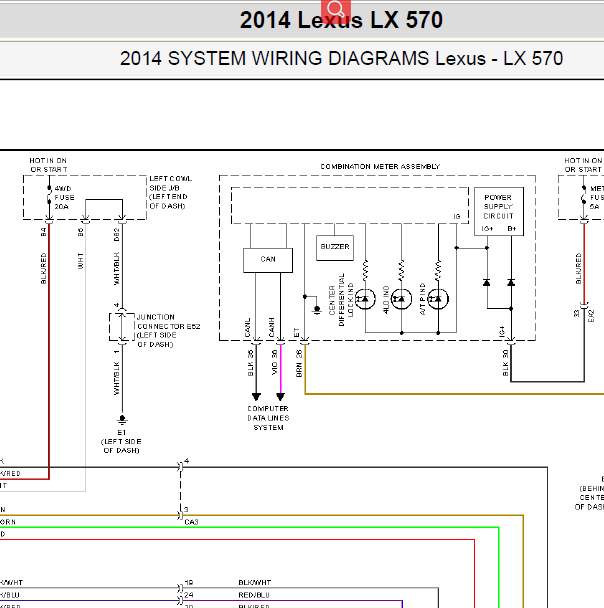Click the "2014 Lexus LX 570" title
Image resolution: width=604 pixels, height=608 pixels.
341,20
